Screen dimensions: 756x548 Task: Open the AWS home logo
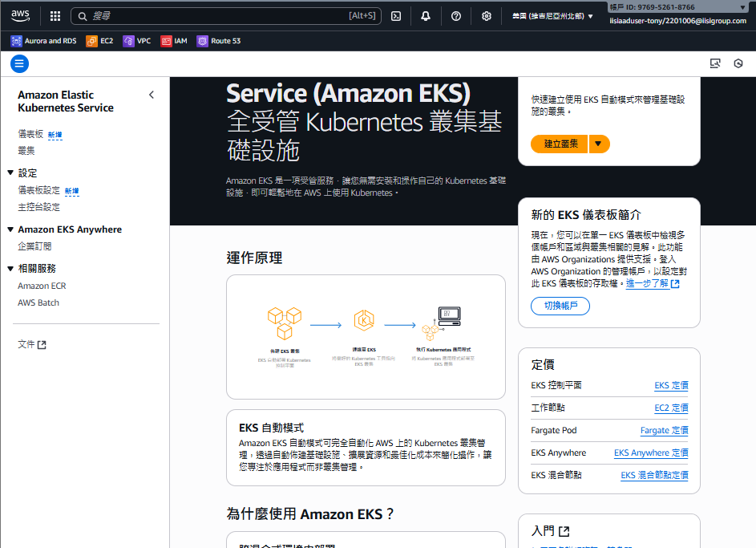coord(20,16)
